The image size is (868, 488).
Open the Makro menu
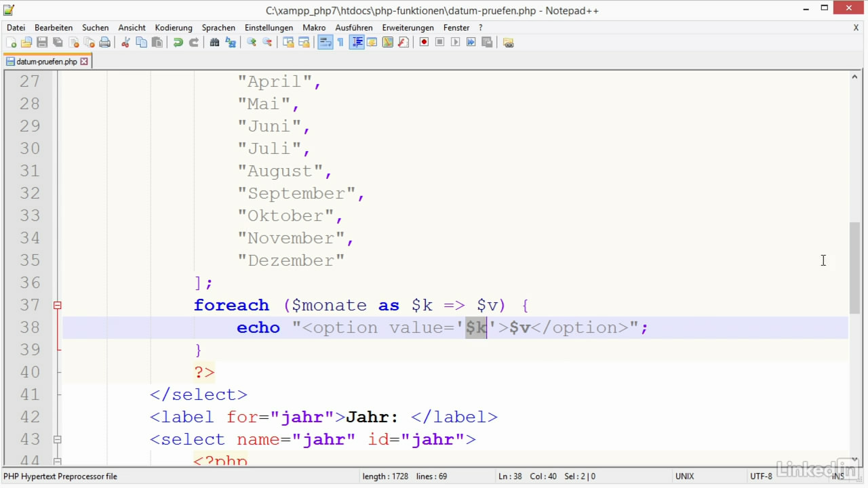click(314, 28)
